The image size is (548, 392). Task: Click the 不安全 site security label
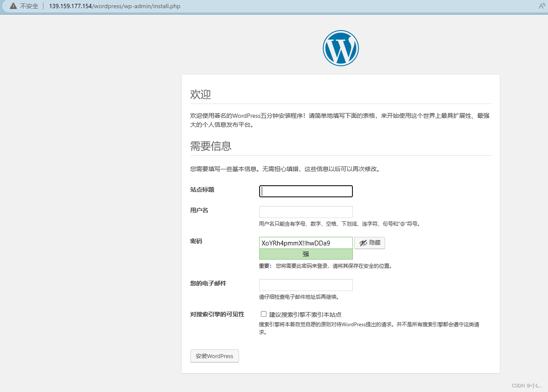click(x=29, y=6)
